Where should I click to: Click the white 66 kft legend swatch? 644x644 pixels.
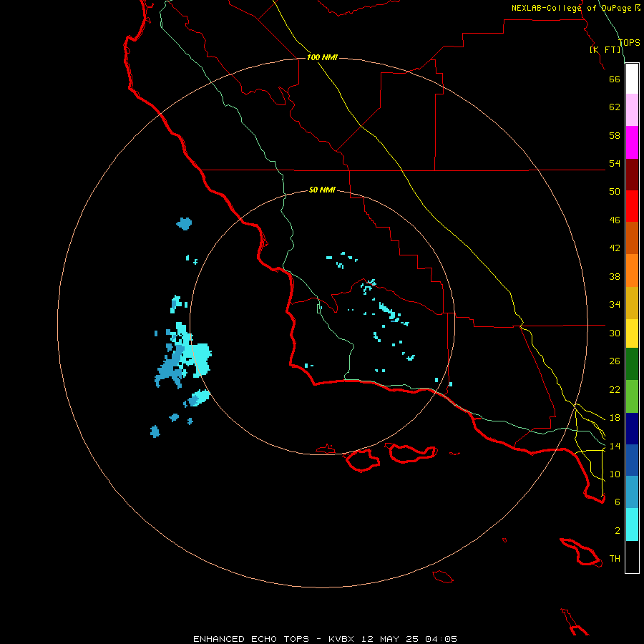(x=632, y=79)
